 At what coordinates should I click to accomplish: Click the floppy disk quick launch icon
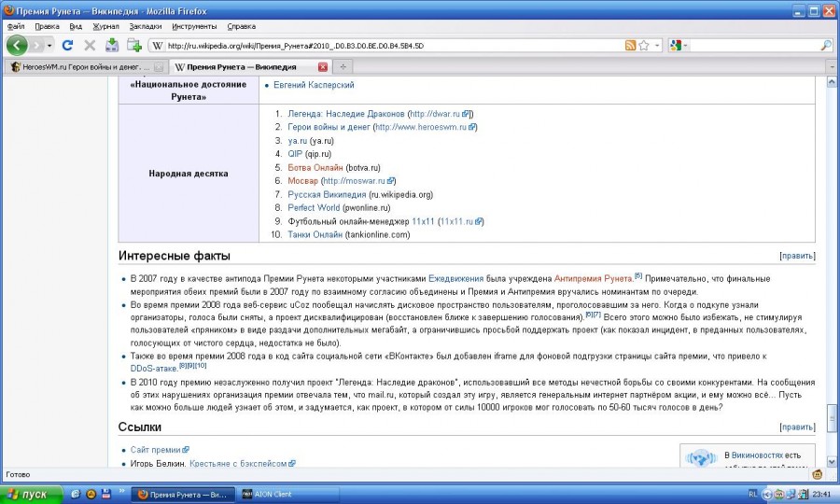(x=106, y=494)
